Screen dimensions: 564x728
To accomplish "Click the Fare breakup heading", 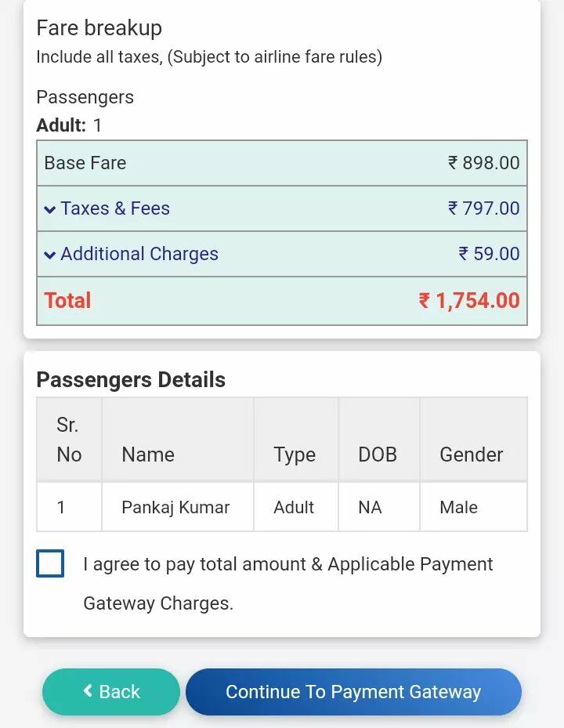I will point(99,28).
